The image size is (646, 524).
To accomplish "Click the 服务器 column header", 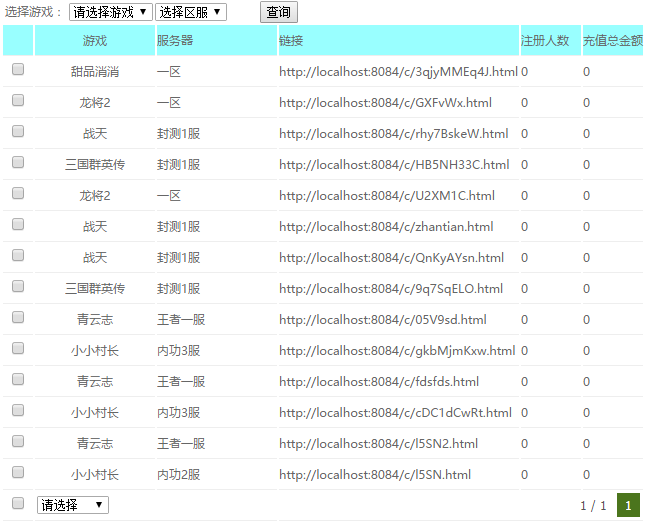I will (217, 40).
